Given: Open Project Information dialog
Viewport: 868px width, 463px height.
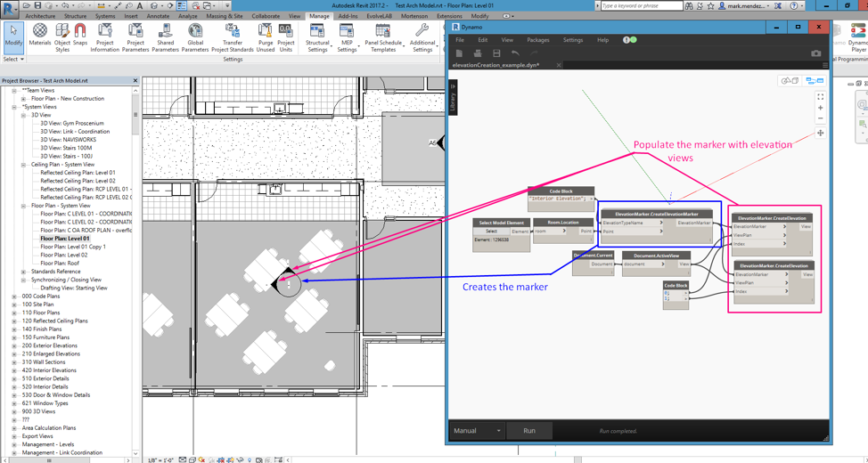Looking at the screenshot, I should click(x=104, y=37).
